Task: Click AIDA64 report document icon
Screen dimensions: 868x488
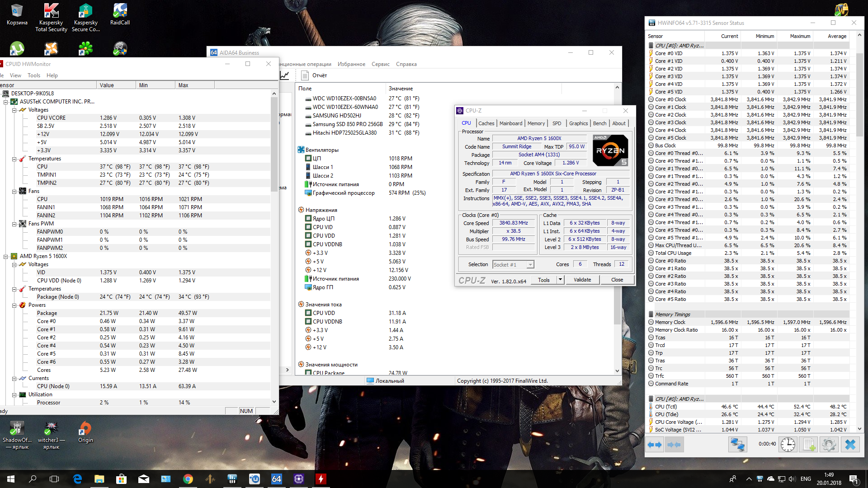Action: click(305, 75)
